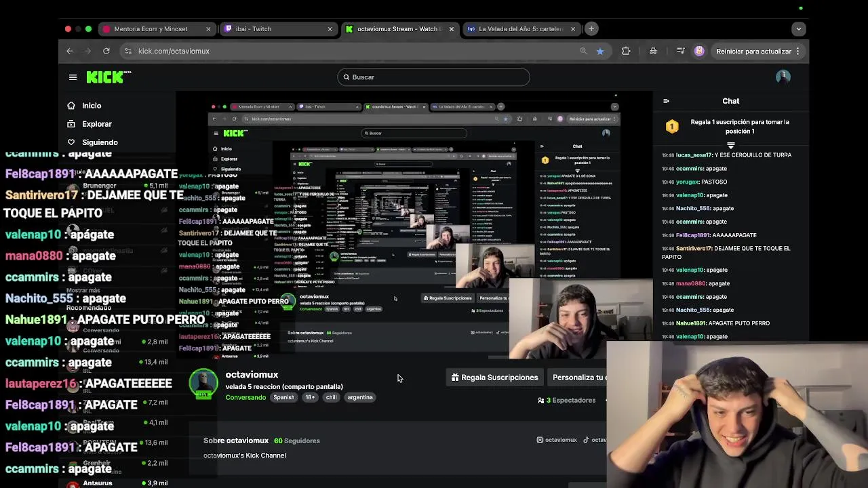Click the gold number 1 badge in chat

click(x=672, y=127)
